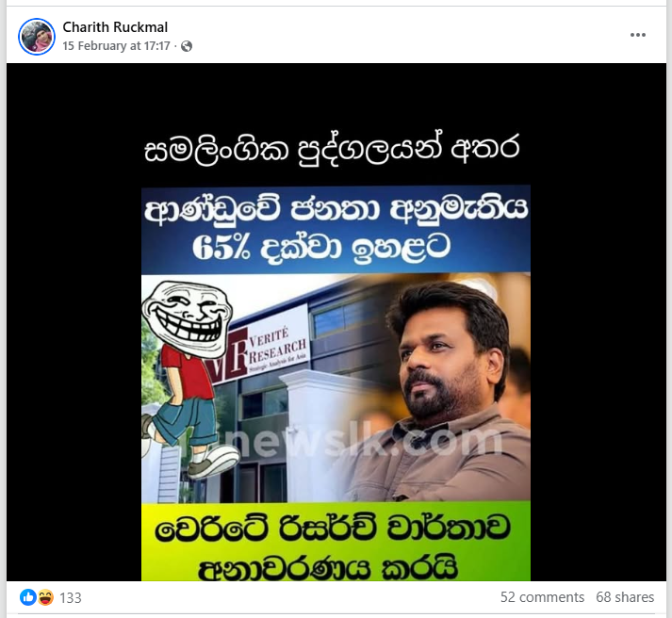672x618 pixels.
Task: Open the 52 comments link
Action: pos(542,597)
